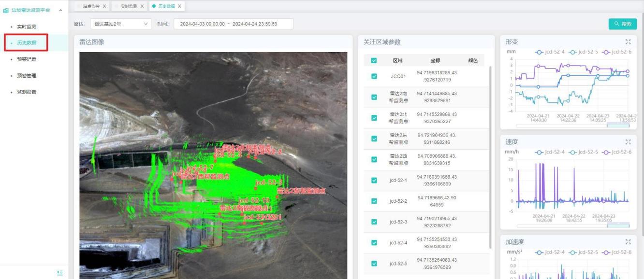Expand the 速度 chart to fullscreen

[629, 142]
